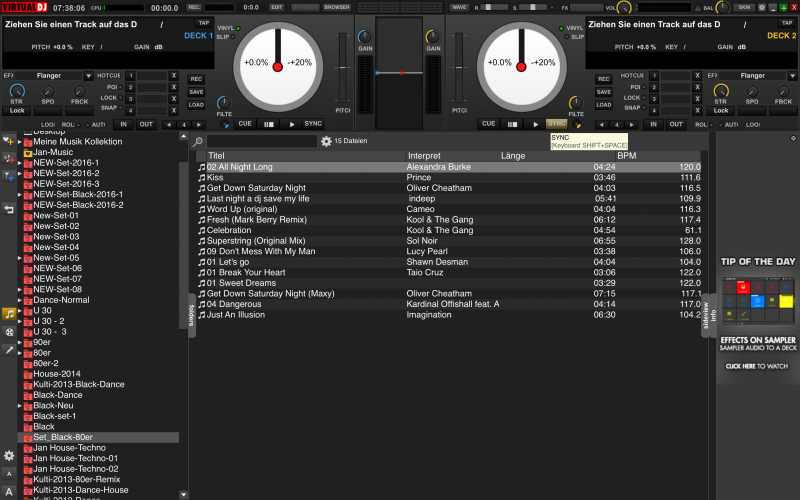This screenshot has width=800, height=500.
Task: Toggle Deck 1 AUTO loop option
Action: [x=95, y=124]
